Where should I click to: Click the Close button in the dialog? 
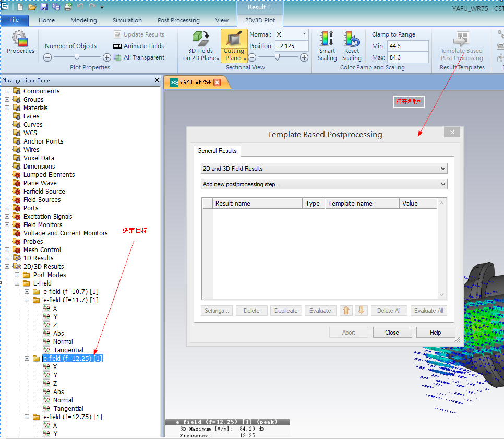click(392, 333)
